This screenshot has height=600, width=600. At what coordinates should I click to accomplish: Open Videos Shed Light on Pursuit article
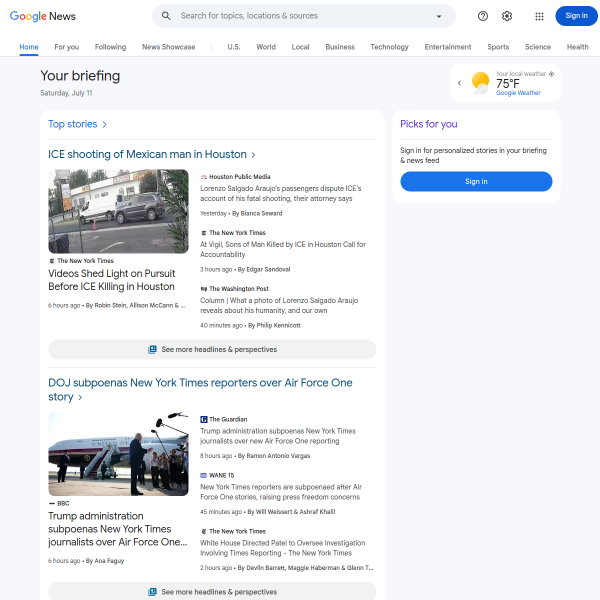pyautogui.click(x=111, y=280)
